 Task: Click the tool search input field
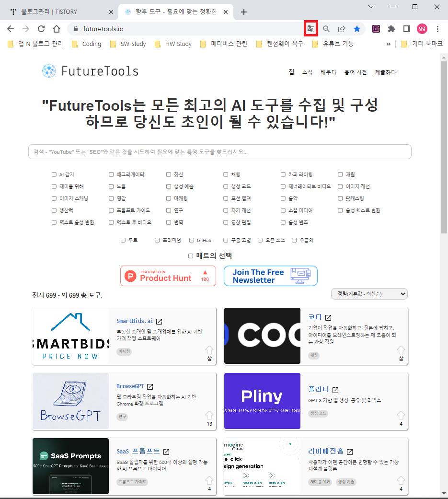[220, 152]
